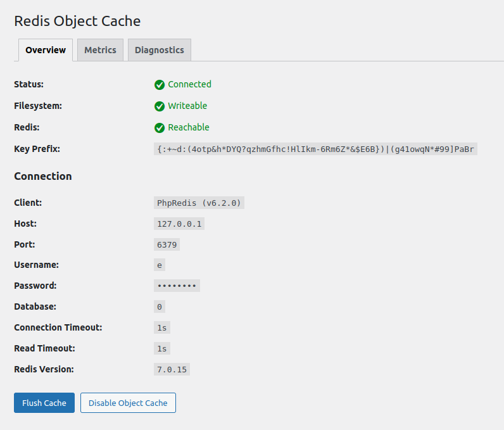Click the database value 0
The width and height of the screenshot is (504, 430).
(160, 307)
